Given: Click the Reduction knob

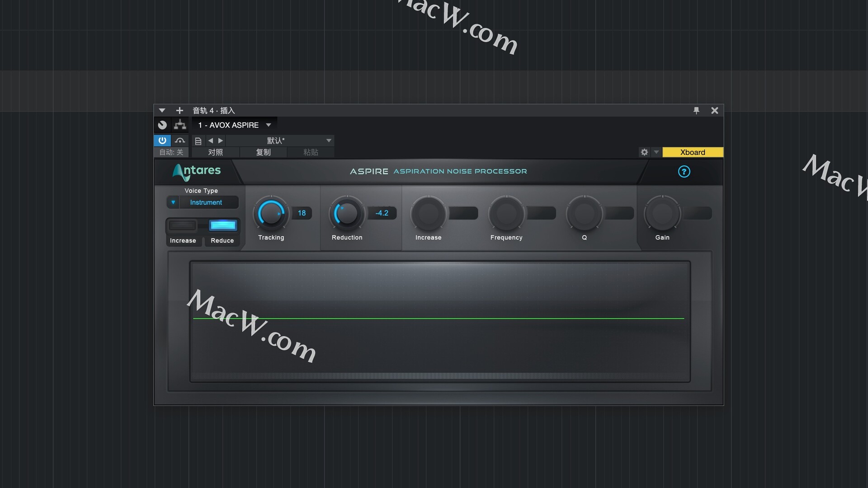Looking at the screenshot, I should [347, 214].
